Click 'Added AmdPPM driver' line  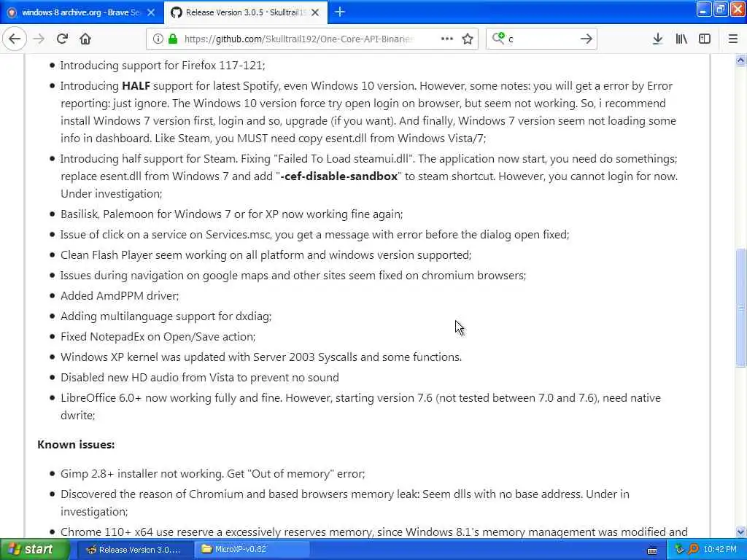pyautogui.click(x=120, y=296)
